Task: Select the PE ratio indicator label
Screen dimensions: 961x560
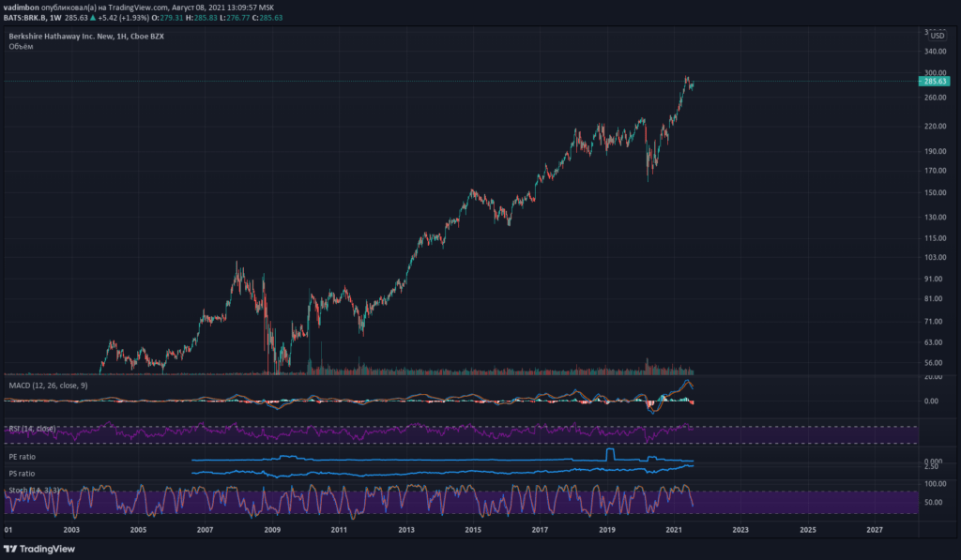Action: click(22, 456)
